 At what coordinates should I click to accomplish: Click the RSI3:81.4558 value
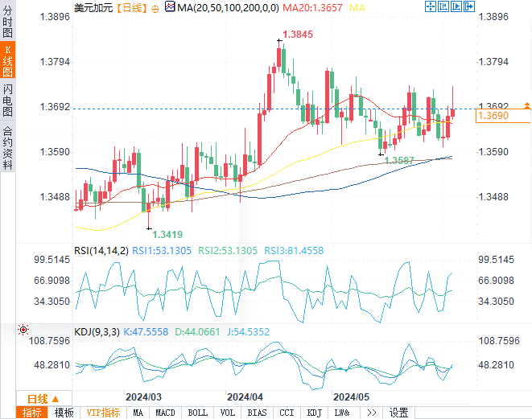click(294, 251)
